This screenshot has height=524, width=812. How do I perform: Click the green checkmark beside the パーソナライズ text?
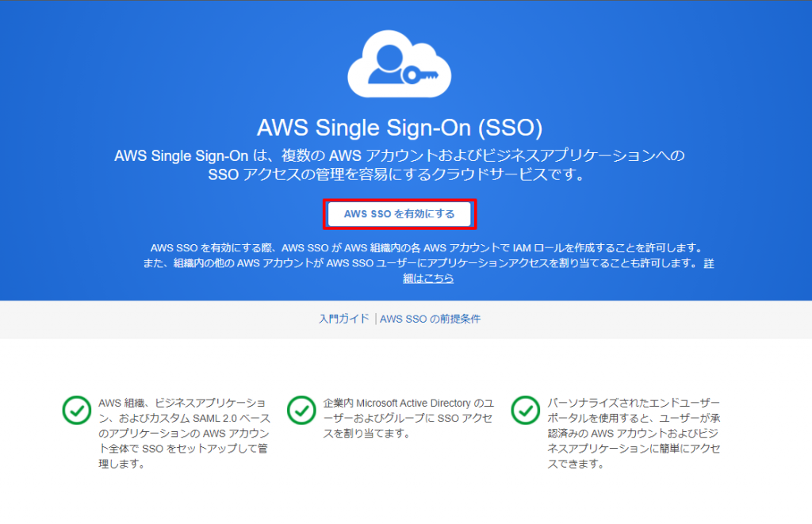click(x=526, y=410)
